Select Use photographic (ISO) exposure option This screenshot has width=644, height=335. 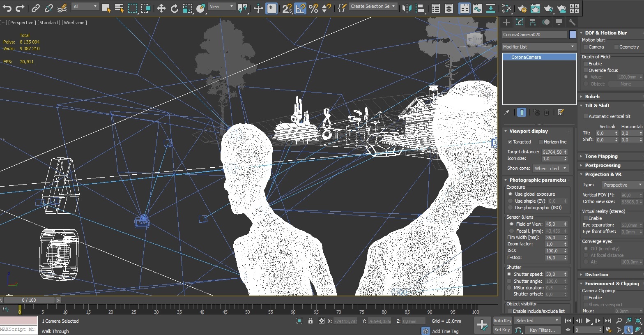click(x=511, y=208)
